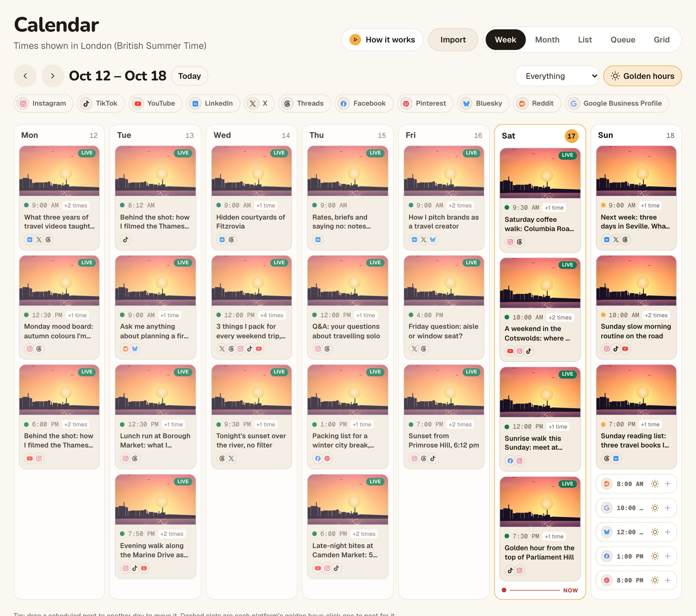Image resolution: width=696 pixels, height=616 pixels.
Task: Click the plus icon on Sunday 8:00 AM slot
Action: 668,484
